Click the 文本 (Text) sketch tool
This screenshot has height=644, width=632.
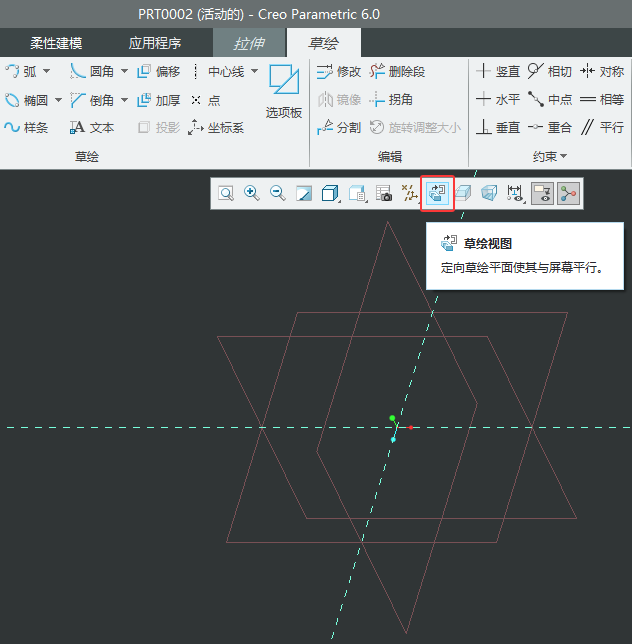92,128
